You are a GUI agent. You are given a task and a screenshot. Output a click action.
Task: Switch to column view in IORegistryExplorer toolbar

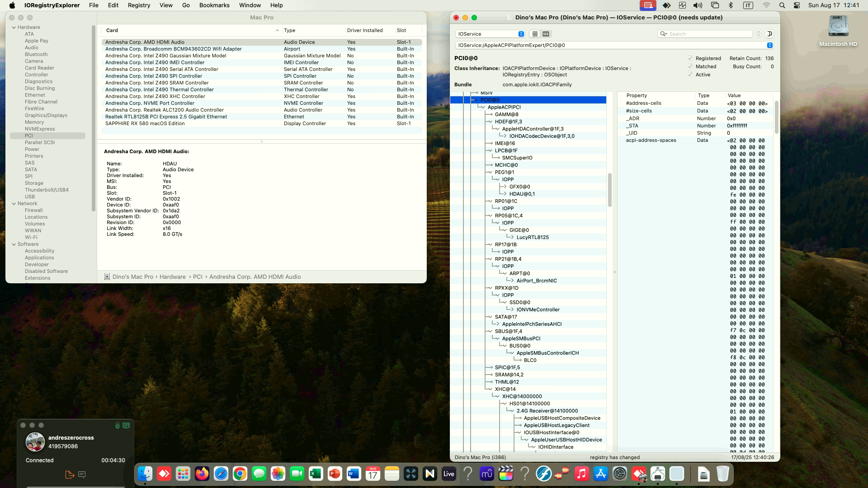click(546, 34)
